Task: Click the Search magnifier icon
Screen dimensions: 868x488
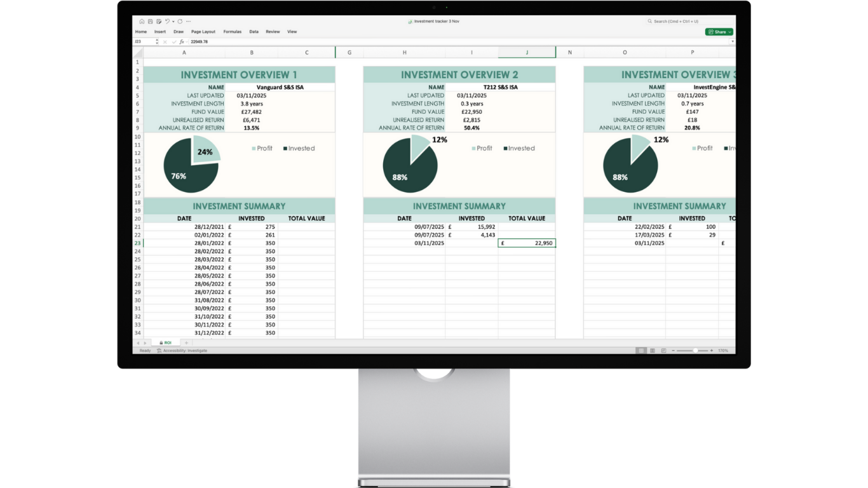Action: coord(649,20)
